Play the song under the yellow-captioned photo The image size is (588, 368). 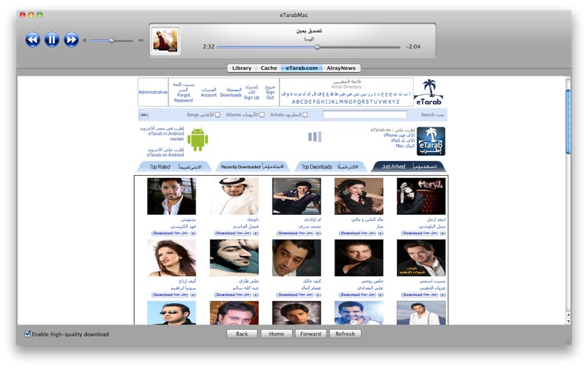(x=443, y=295)
